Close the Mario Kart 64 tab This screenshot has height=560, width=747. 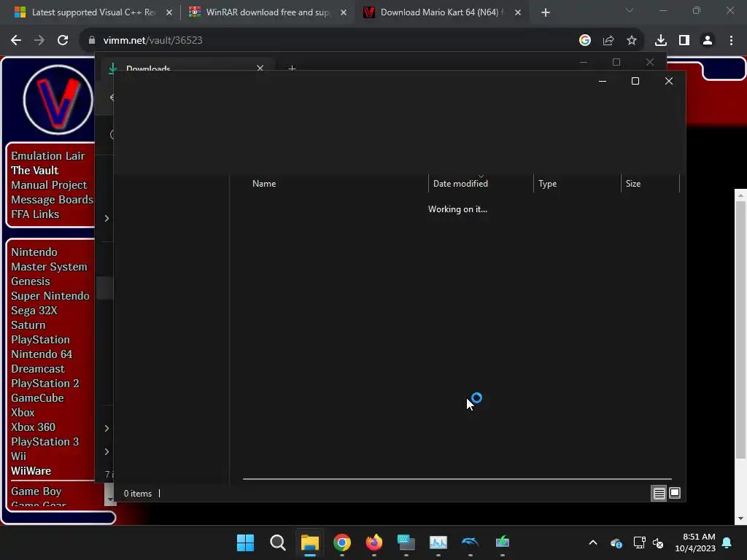pyautogui.click(x=517, y=12)
